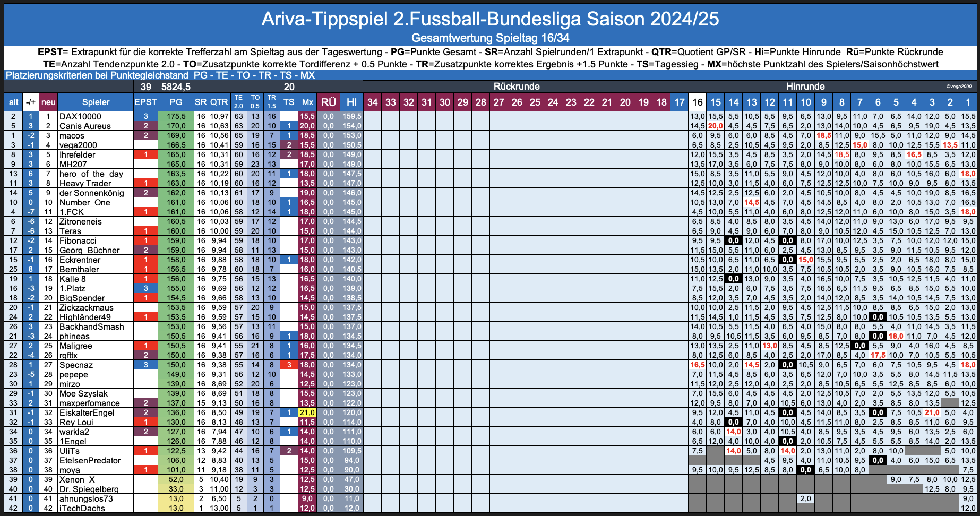Click player name 'Number_One'

(x=85, y=202)
